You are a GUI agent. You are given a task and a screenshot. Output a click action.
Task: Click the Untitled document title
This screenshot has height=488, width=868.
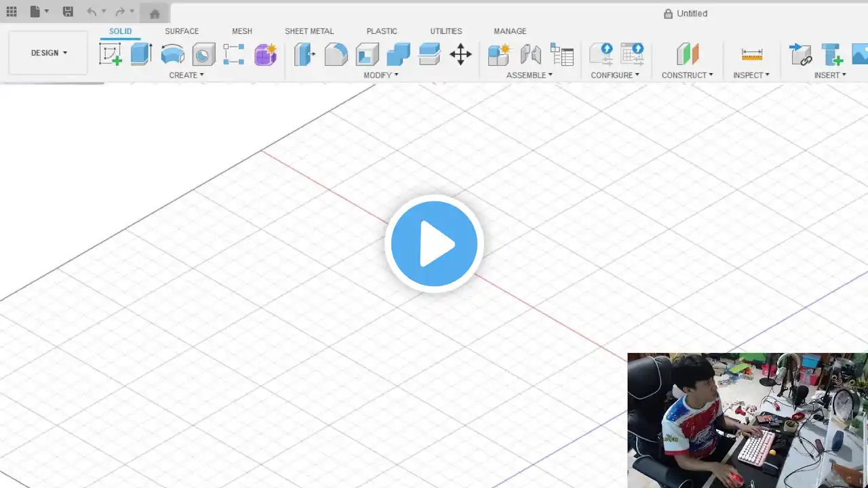point(692,14)
